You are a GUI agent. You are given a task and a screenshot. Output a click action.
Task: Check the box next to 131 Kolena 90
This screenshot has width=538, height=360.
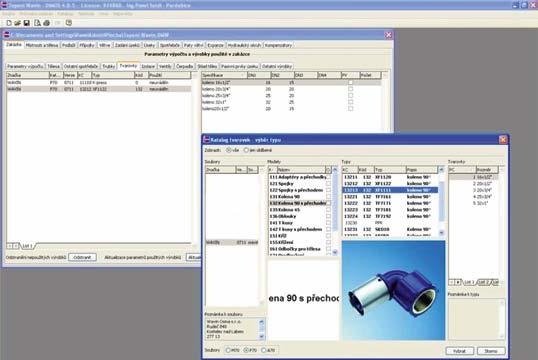(x=328, y=197)
